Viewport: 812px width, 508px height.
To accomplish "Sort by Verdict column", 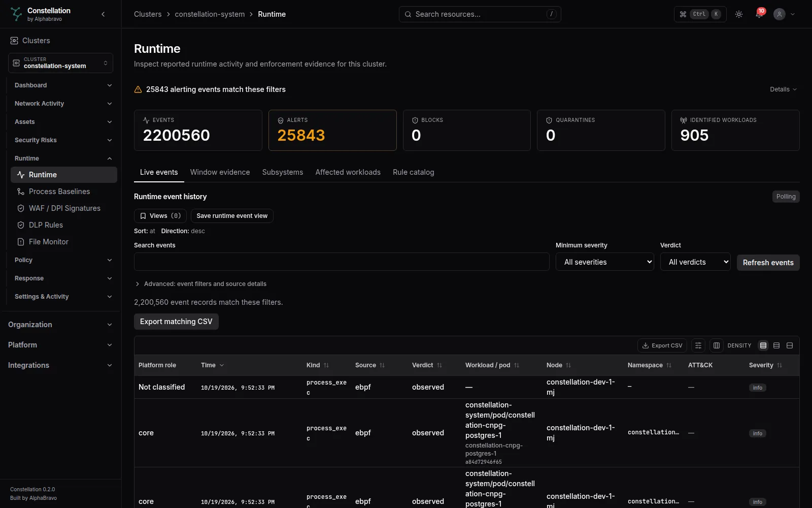I will point(427,365).
